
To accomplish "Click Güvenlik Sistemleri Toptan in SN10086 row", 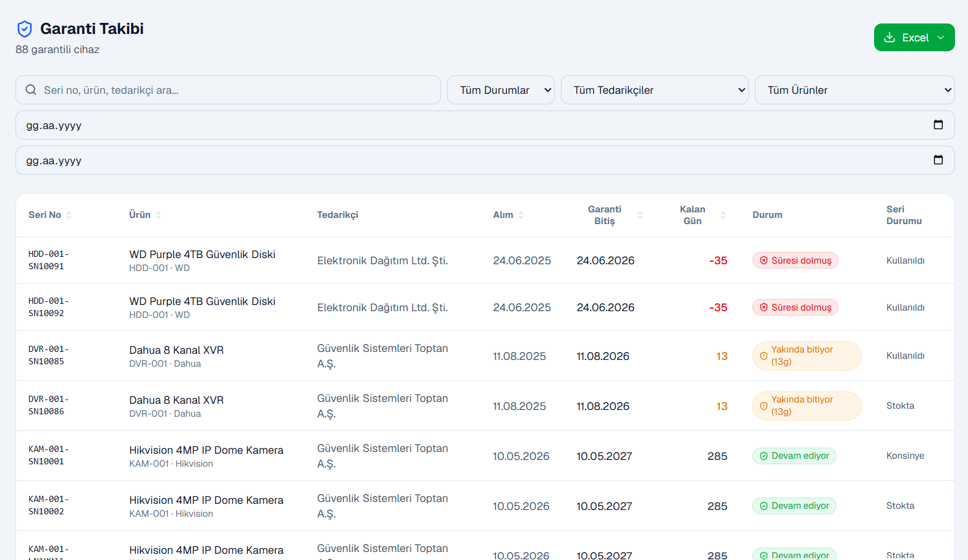I will tap(382, 406).
